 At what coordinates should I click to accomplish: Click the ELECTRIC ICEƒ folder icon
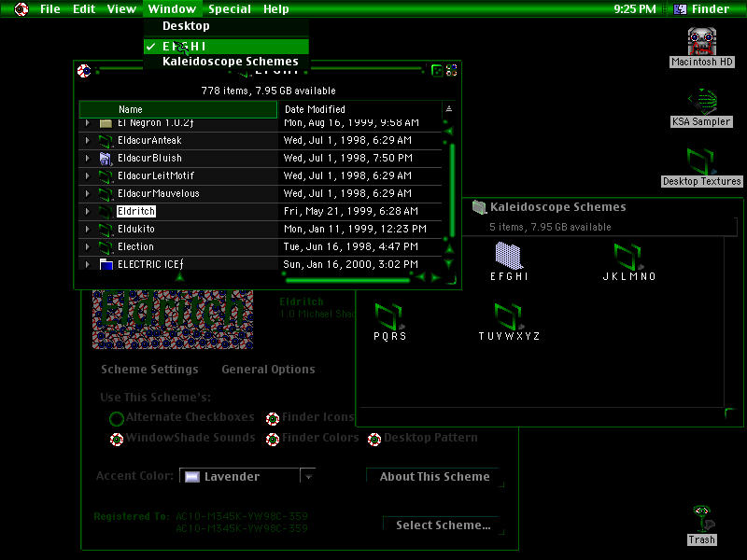[x=106, y=264]
